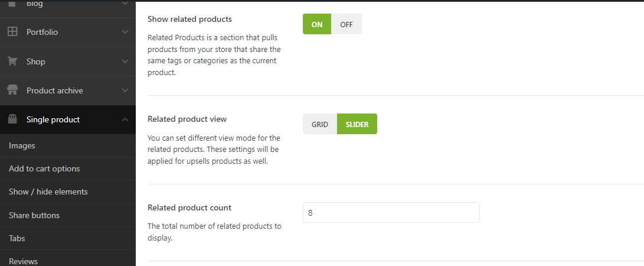Collapse the Single product section chevron
The height and width of the screenshot is (266, 644).
coord(125,119)
